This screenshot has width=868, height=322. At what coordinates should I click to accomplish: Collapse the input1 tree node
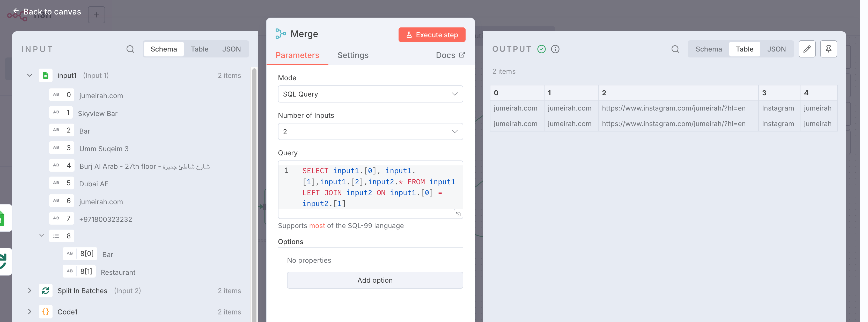30,76
